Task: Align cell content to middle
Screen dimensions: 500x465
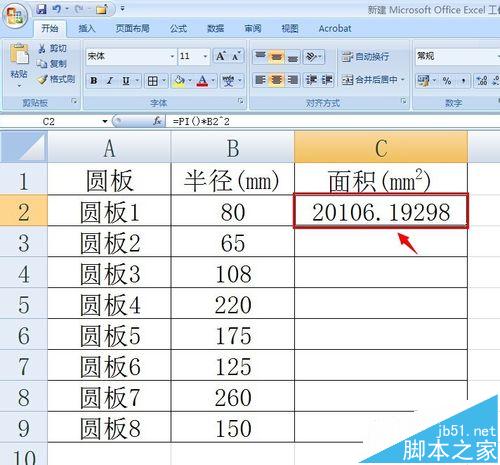Action: pos(276,57)
